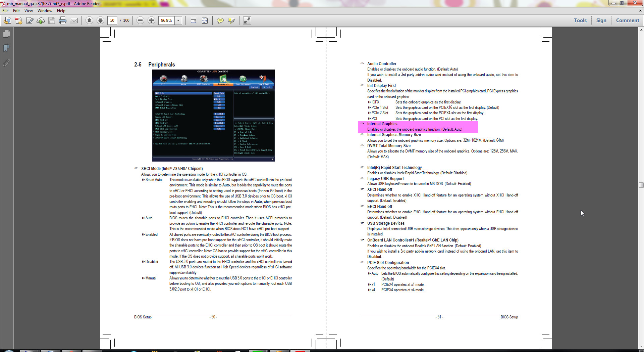
Task: Go to the previous page with up arrow
Action: click(x=89, y=20)
